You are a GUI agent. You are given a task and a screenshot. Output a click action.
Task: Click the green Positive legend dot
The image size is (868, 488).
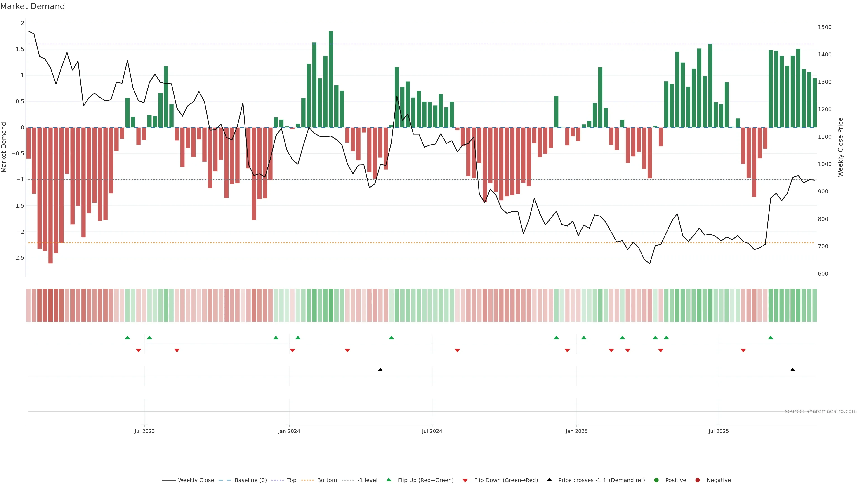[x=656, y=480]
